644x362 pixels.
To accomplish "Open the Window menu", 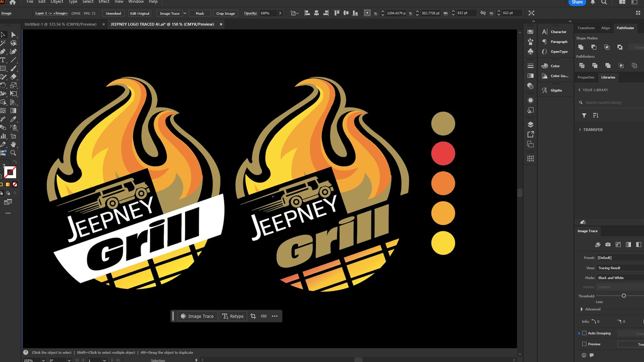I will point(136,2).
